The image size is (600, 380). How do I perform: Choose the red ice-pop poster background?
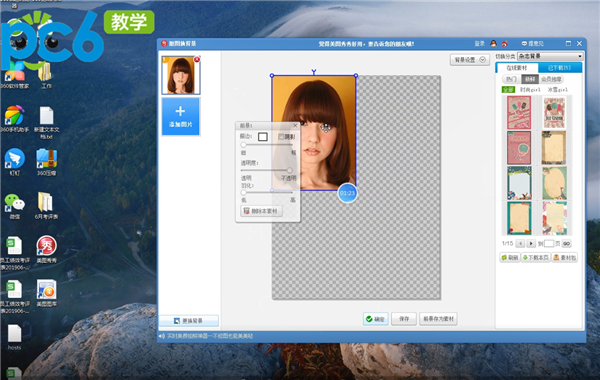(x=519, y=113)
